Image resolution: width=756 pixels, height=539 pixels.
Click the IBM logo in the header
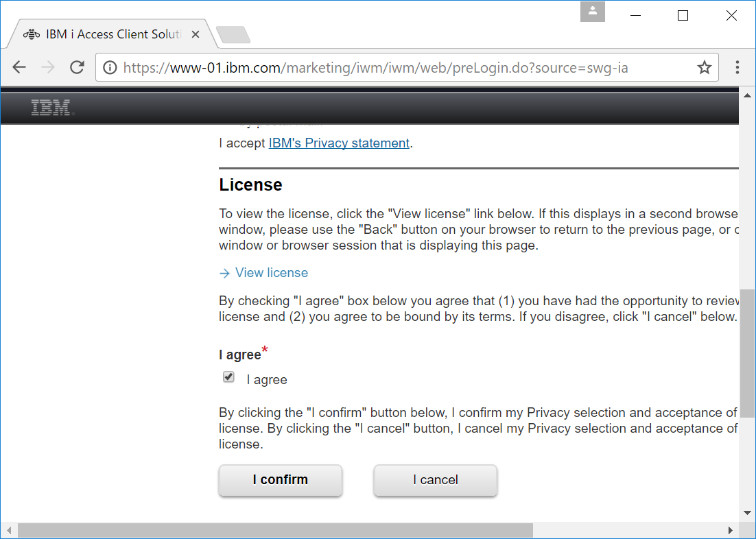[51, 107]
